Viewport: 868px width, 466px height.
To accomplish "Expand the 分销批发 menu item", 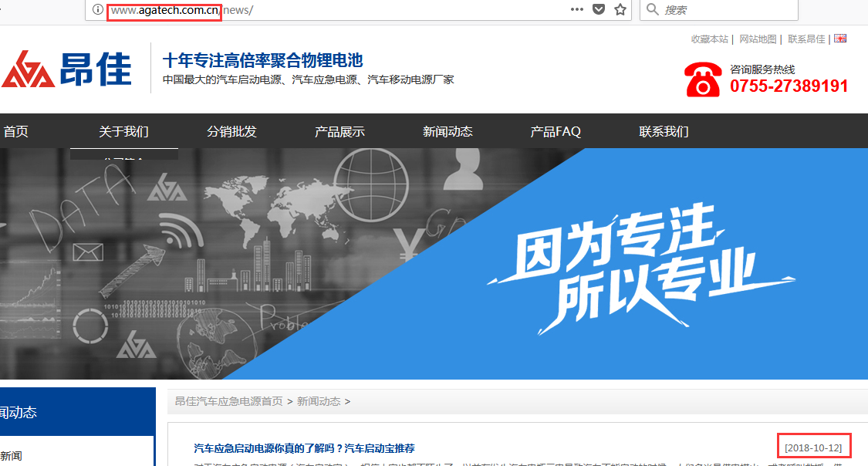I will tap(231, 131).
